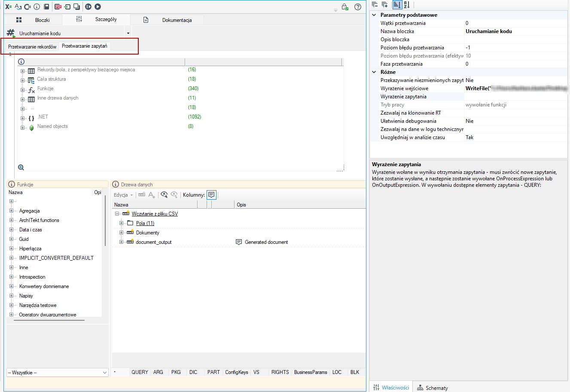Click the QUERY button in bottom bar
This screenshot has width=570, height=392.
coord(140,372)
